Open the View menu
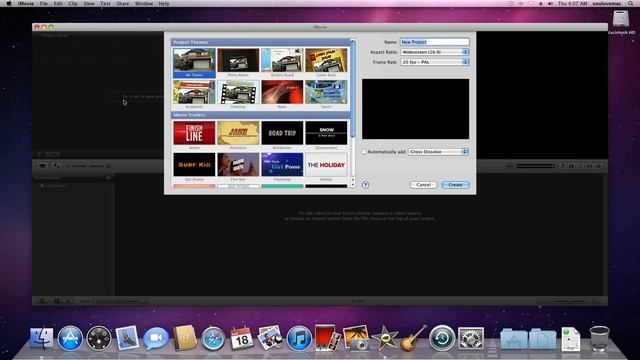Screen dimensions: 640x360 [89, 3]
